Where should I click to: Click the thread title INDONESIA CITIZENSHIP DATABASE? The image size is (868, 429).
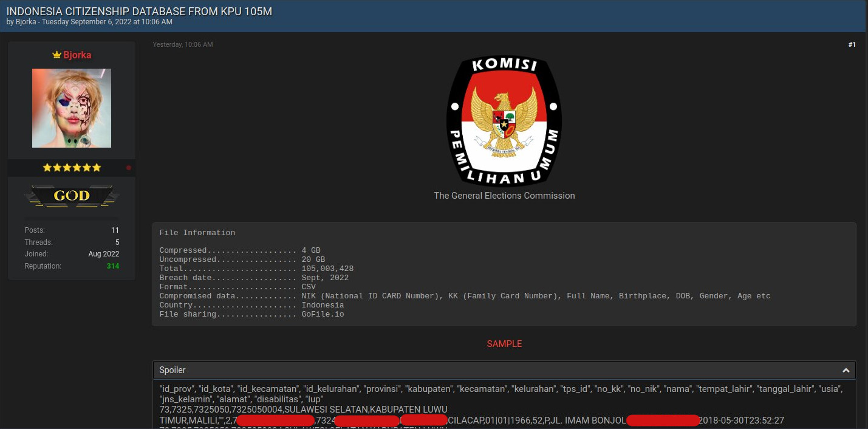pyautogui.click(x=139, y=12)
